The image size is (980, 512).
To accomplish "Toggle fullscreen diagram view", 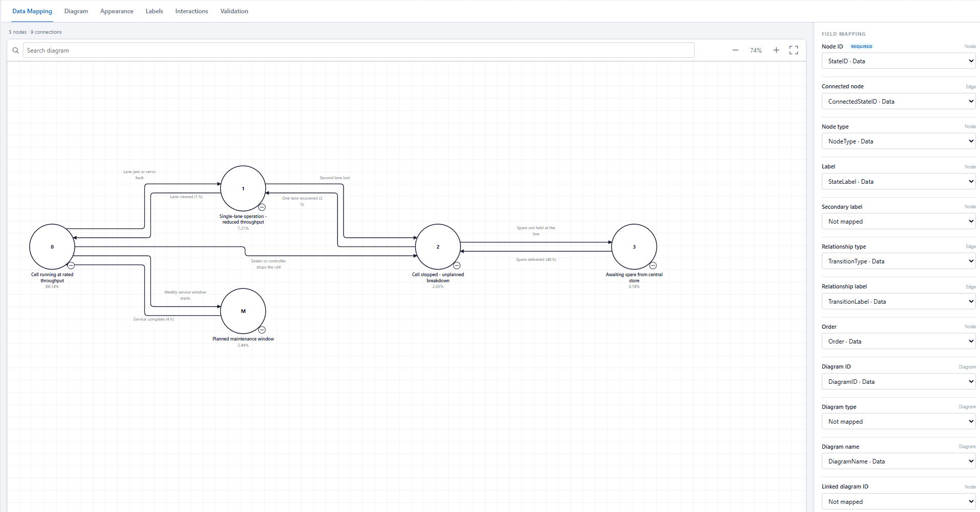I will click(794, 50).
